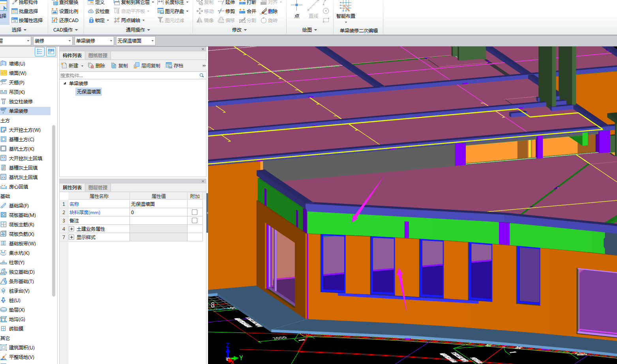Image resolution: width=617 pixels, height=364 pixels.
Task: Select 大开挖土方(W) excavation item
Action: (x=21, y=130)
